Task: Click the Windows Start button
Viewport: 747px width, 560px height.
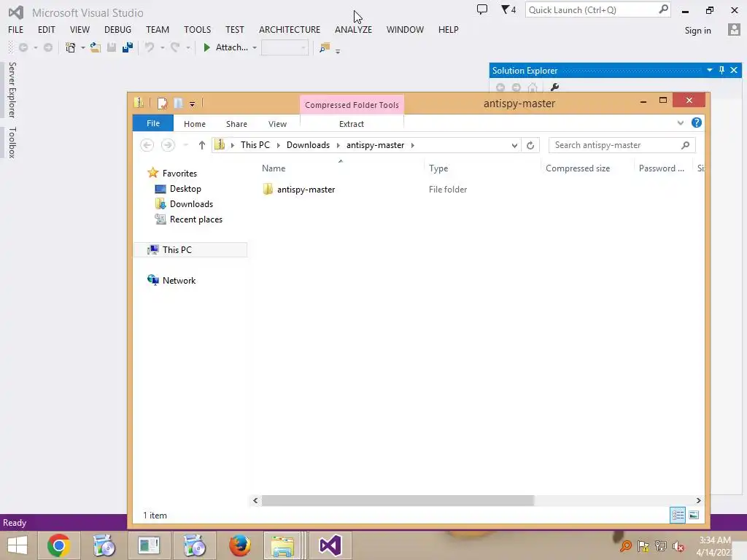Action: 18,545
